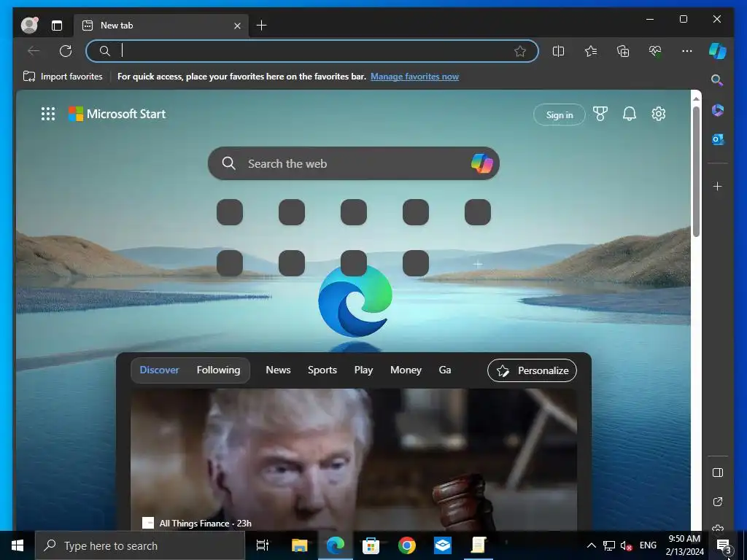Open the Microsoft Start app launcher grid
Screen dimensions: 747x560
(x=48, y=114)
